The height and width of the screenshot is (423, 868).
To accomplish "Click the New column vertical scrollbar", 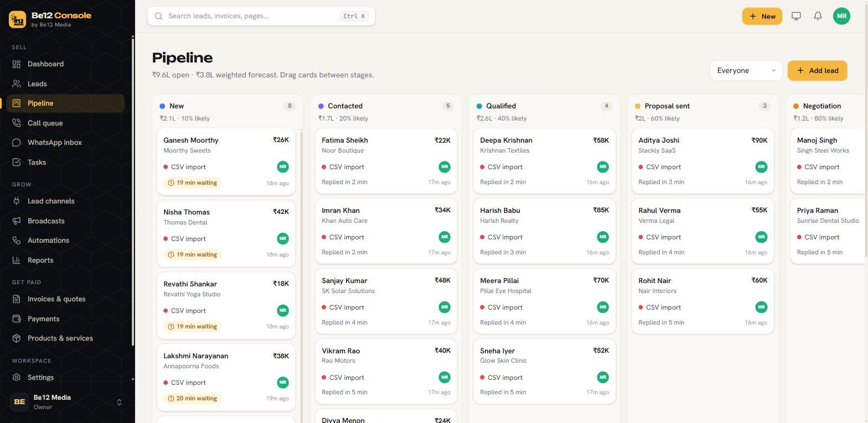I will point(302,276).
